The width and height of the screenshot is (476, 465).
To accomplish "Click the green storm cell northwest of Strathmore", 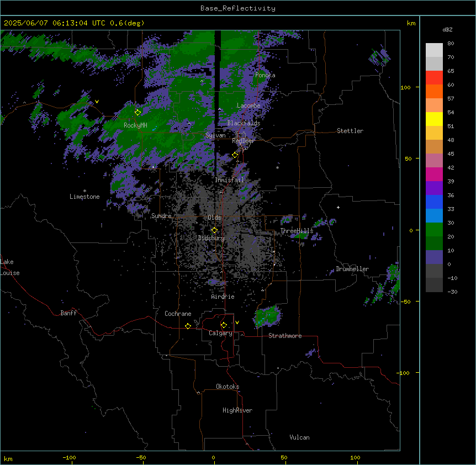I will click(x=267, y=316).
